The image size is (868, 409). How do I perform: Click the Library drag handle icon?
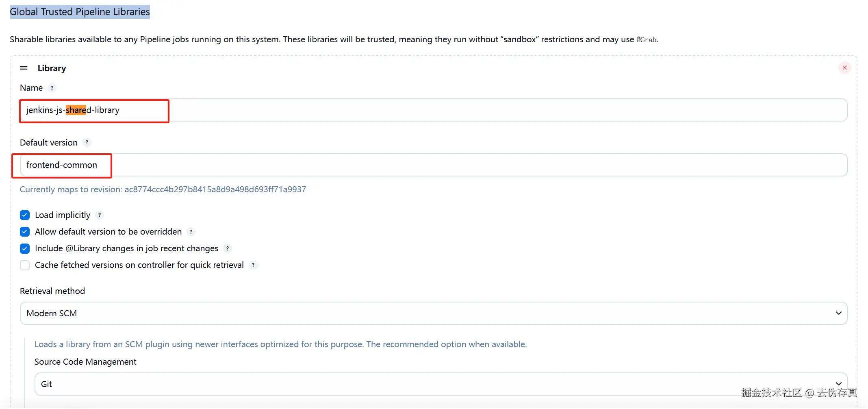pyautogui.click(x=24, y=68)
